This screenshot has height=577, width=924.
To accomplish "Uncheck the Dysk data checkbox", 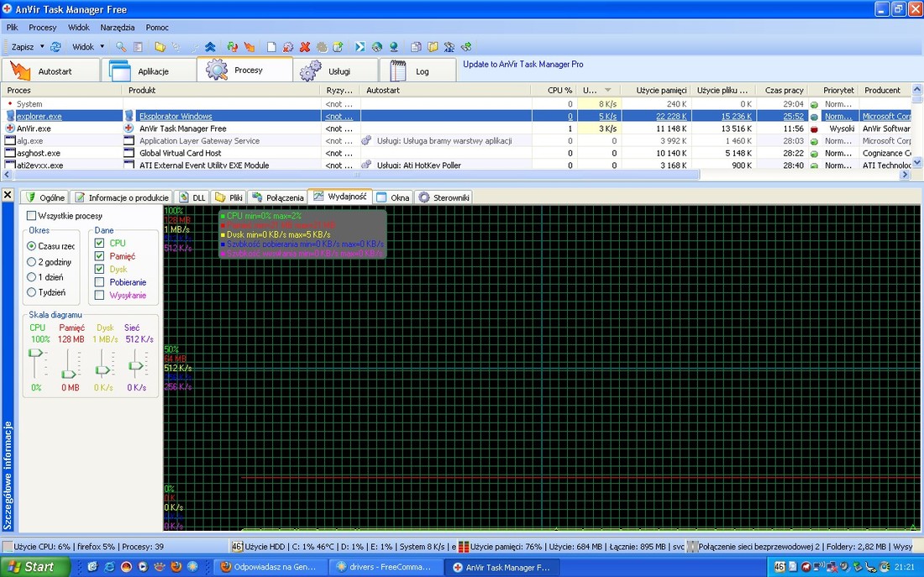I will (99, 269).
